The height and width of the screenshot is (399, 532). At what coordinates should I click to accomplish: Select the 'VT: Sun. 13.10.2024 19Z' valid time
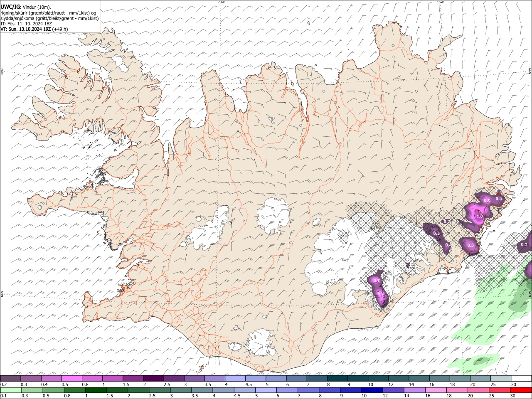coord(26,29)
